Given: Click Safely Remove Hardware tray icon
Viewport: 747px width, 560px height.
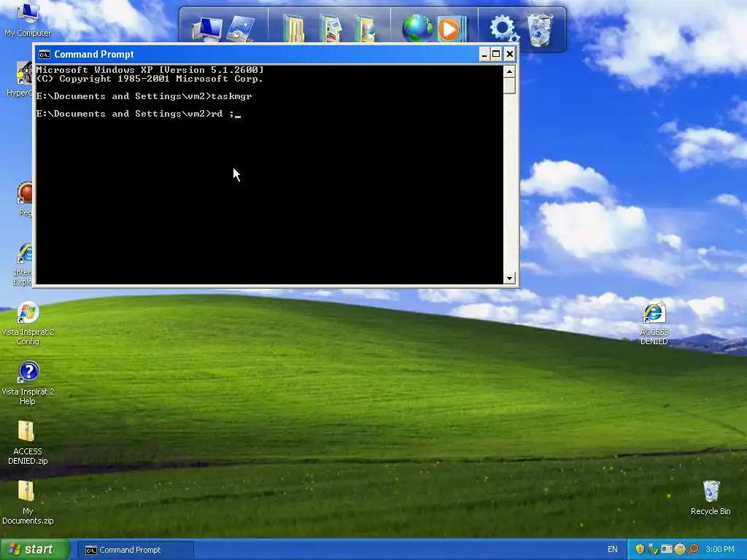Looking at the screenshot, I should (x=653, y=549).
